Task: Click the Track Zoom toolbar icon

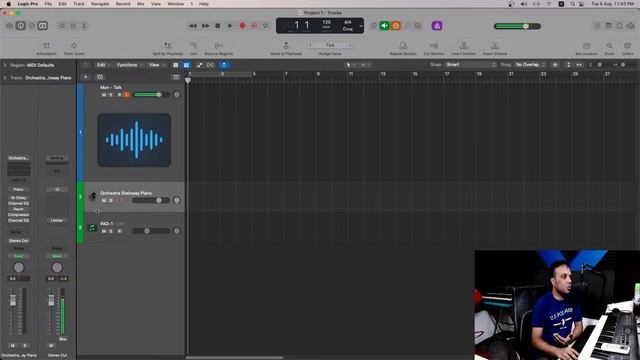Action: click(74, 45)
